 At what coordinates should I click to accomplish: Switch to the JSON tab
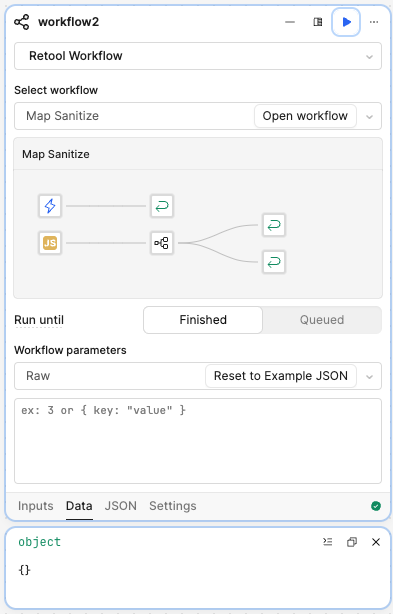(121, 506)
